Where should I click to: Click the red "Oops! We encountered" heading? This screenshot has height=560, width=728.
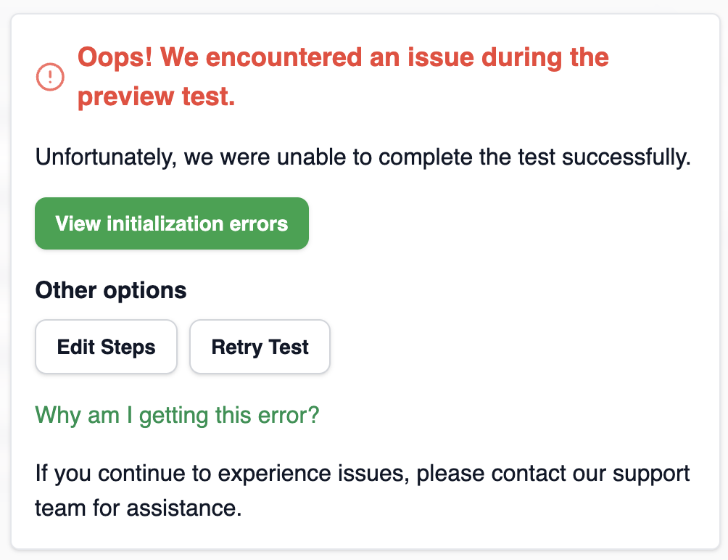pyautogui.click(x=343, y=77)
